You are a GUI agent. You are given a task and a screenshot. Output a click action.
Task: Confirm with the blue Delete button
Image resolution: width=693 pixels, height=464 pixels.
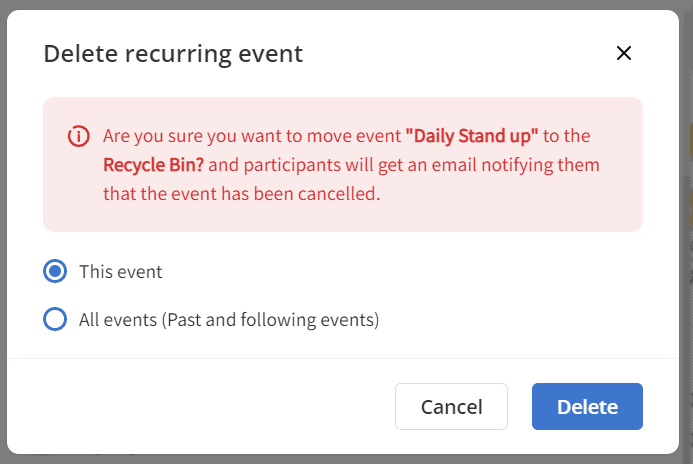[x=587, y=407]
